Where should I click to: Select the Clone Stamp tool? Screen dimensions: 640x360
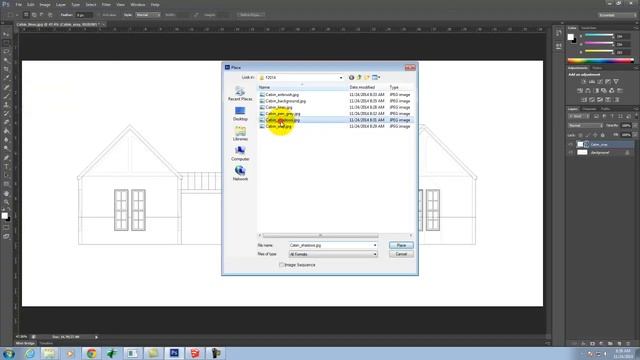6,105
